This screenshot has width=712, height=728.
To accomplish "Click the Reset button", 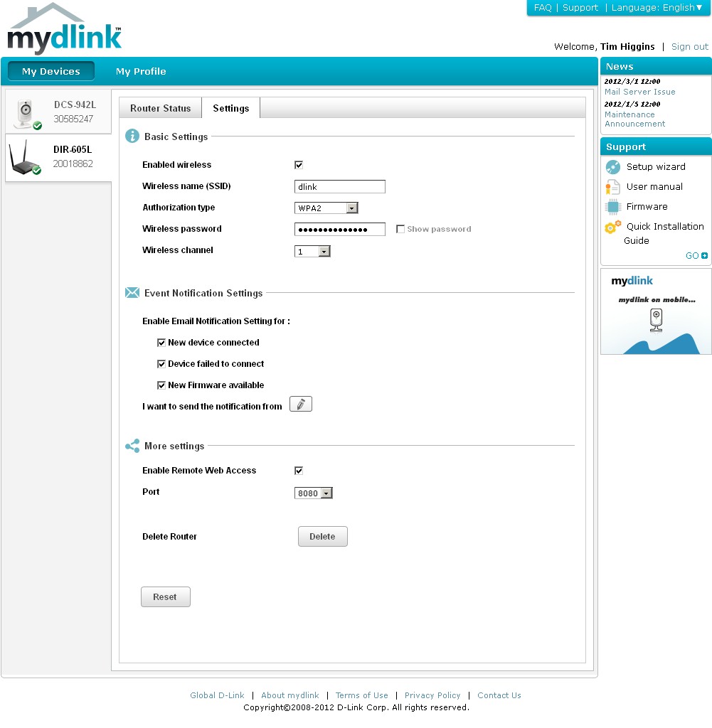I will tap(165, 596).
